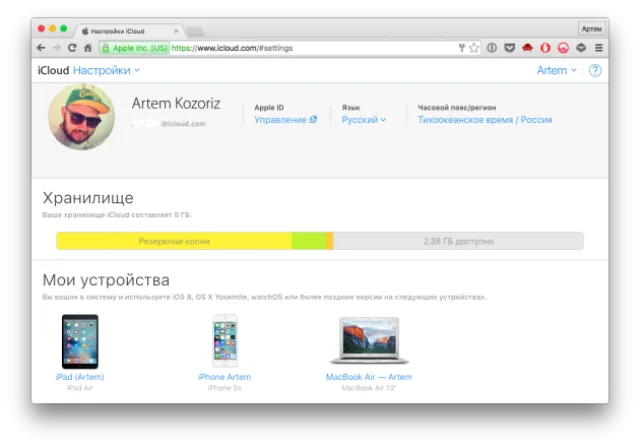Maximize the window with green button
Screen dimensions: 640x448
point(64,29)
